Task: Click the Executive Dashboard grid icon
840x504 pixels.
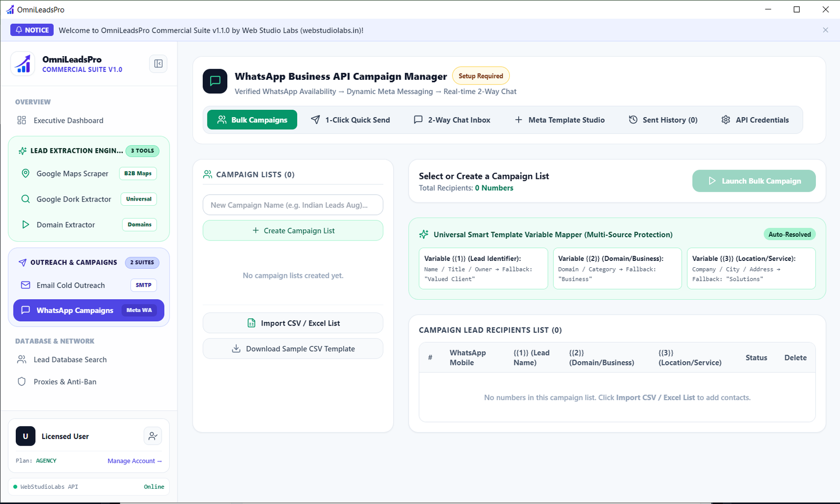Action: point(22,120)
